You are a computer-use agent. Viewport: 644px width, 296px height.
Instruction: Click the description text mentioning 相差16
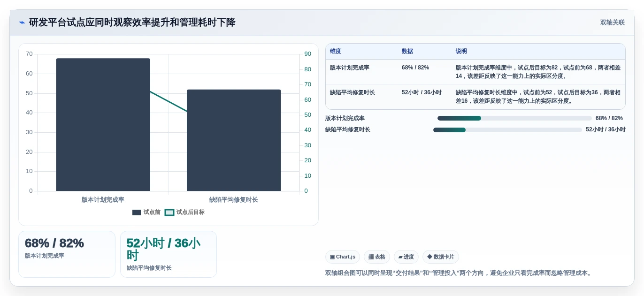[x=538, y=97]
